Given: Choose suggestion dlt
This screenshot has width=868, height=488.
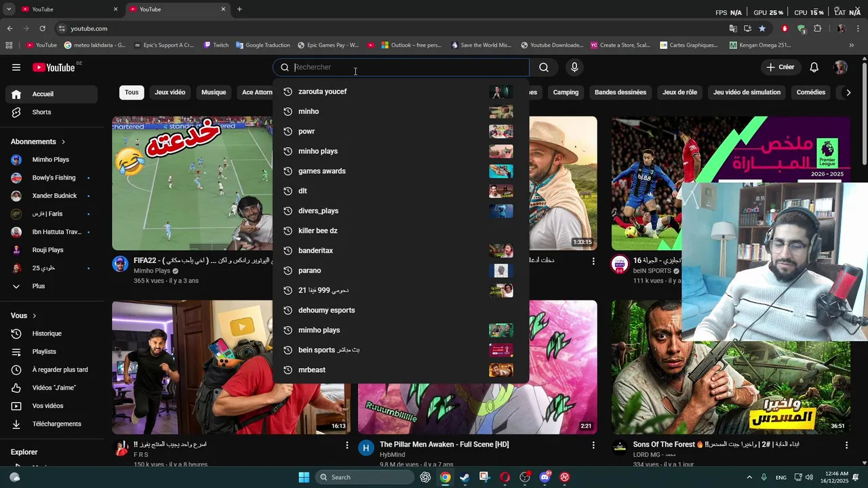Looking at the screenshot, I should (x=400, y=191).
